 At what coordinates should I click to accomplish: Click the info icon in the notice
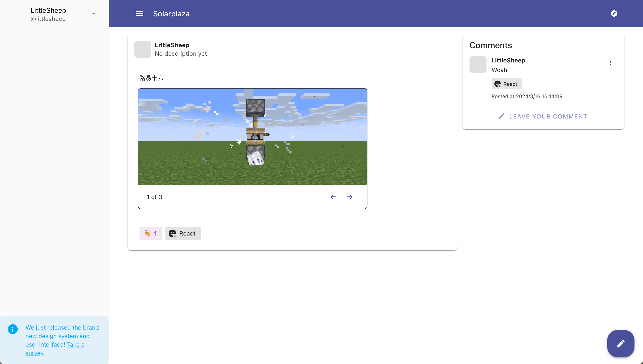(13, 329)
